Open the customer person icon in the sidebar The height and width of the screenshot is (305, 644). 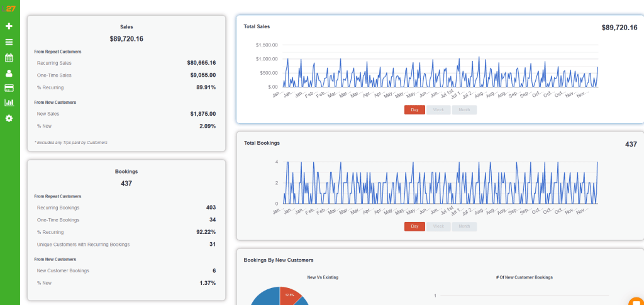(x=9, y=74)
